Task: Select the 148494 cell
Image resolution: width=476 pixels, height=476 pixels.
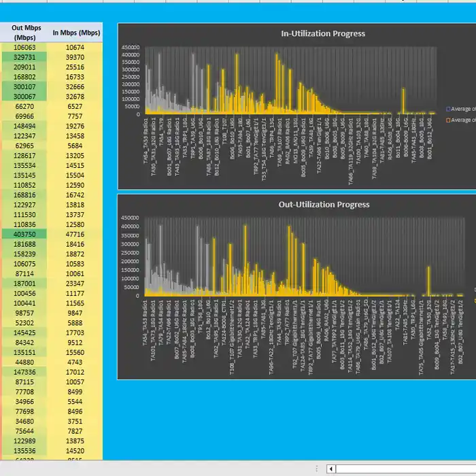Action: 24,126
